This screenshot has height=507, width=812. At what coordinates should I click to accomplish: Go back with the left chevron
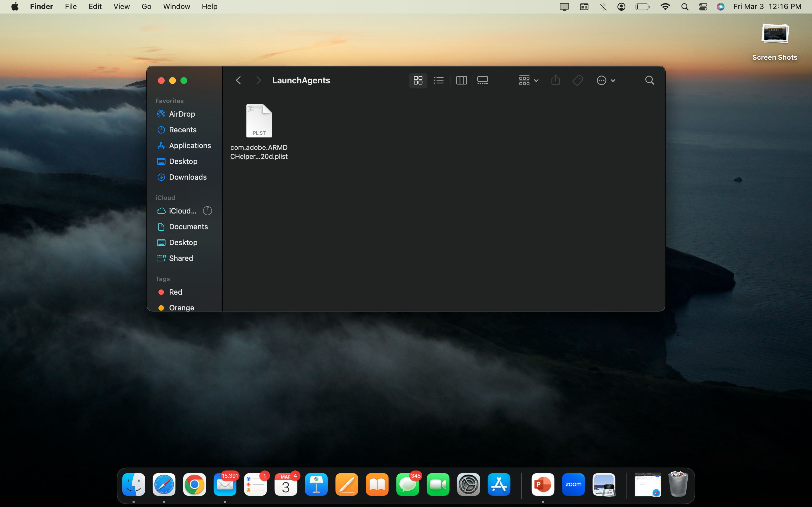[x=238, y=81]
